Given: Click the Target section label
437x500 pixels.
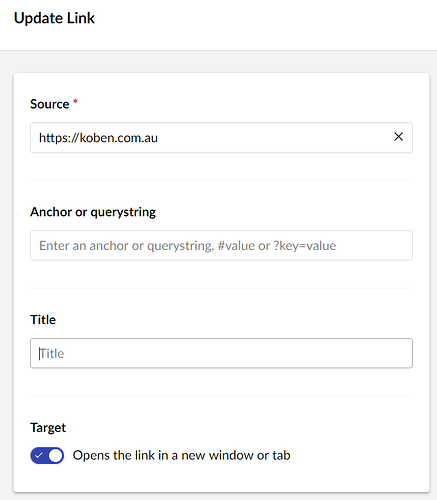Looking at the screenshot, I should coord(48,428).
